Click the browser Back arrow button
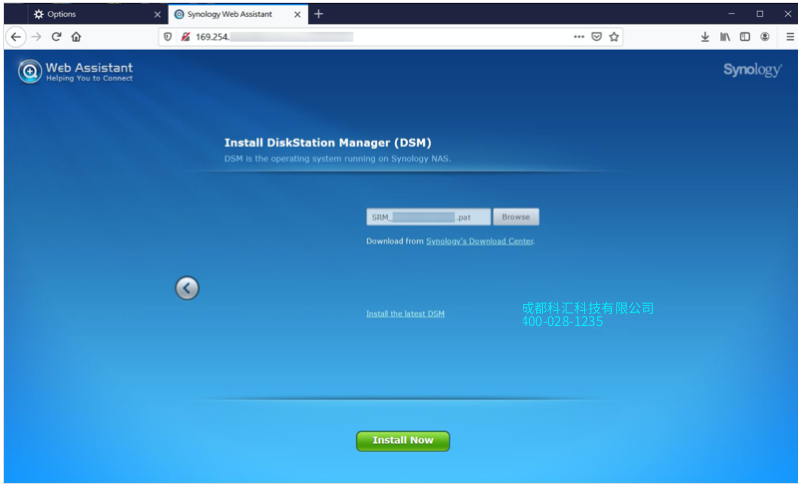The height and width of the screenshot is (485, 798). coord(16,37)
